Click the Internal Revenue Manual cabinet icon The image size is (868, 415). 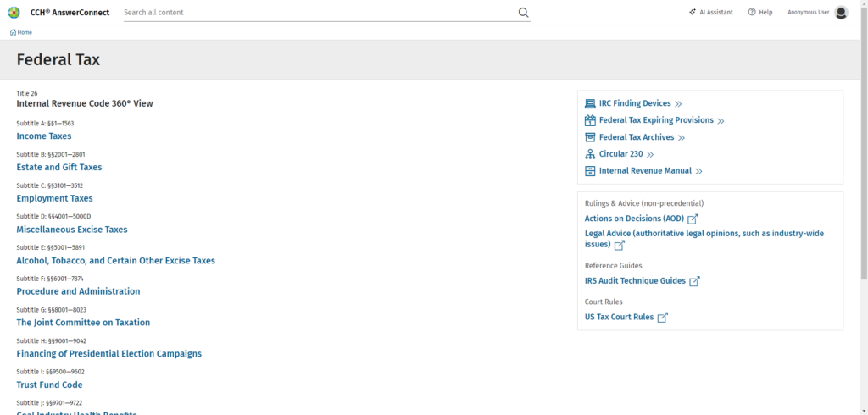coord(591,171)
